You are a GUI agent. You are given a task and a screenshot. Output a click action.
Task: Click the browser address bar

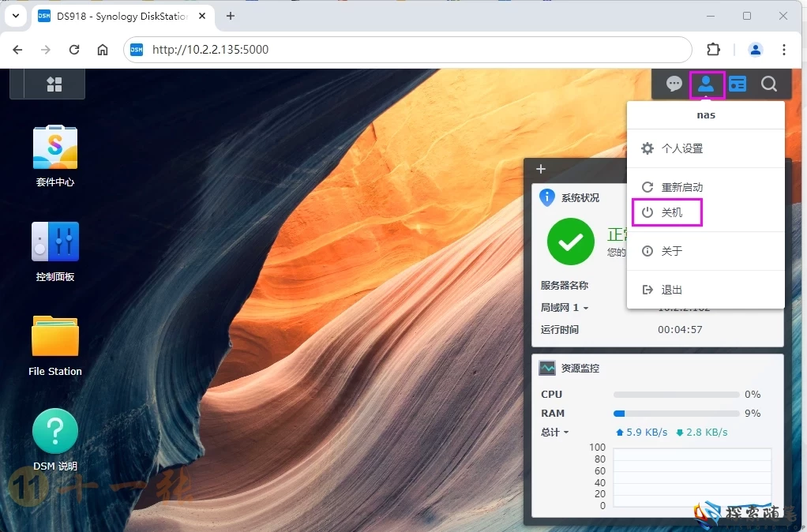coord(395,49)
